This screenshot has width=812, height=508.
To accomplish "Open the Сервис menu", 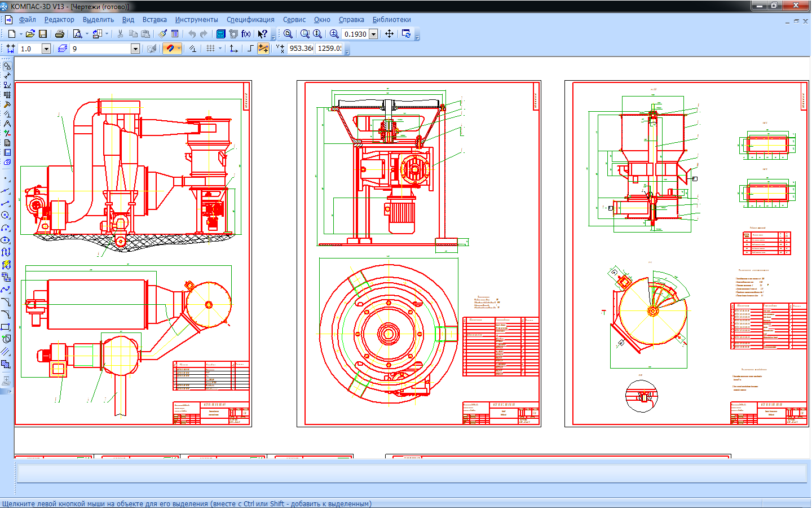I will (x=294, y=19).
